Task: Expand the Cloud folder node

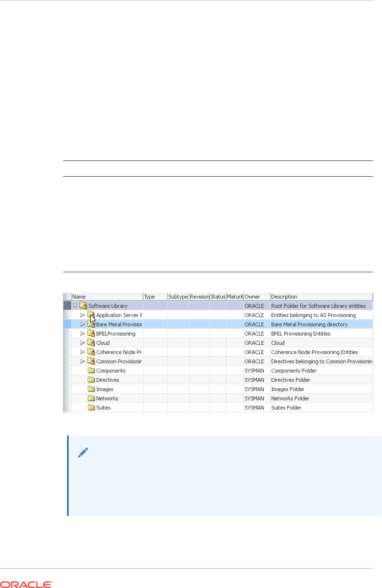Action: pyautogui.click(x=82, y=343)
